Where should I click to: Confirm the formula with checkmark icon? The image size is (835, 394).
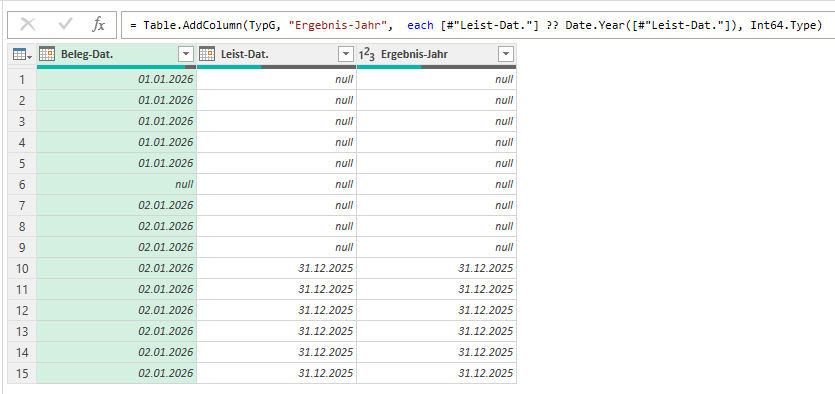(66, 24)
